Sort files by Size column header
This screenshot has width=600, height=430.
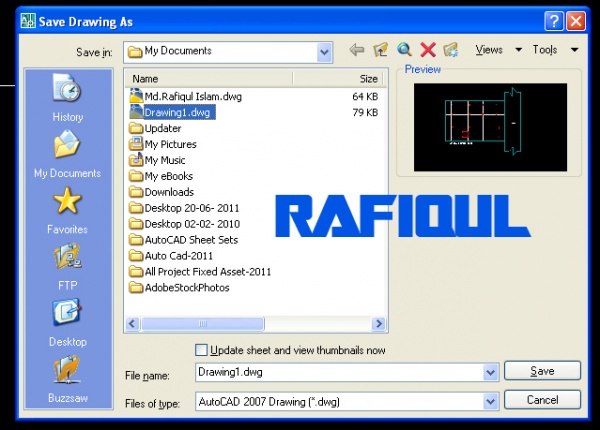pos(338,79)
